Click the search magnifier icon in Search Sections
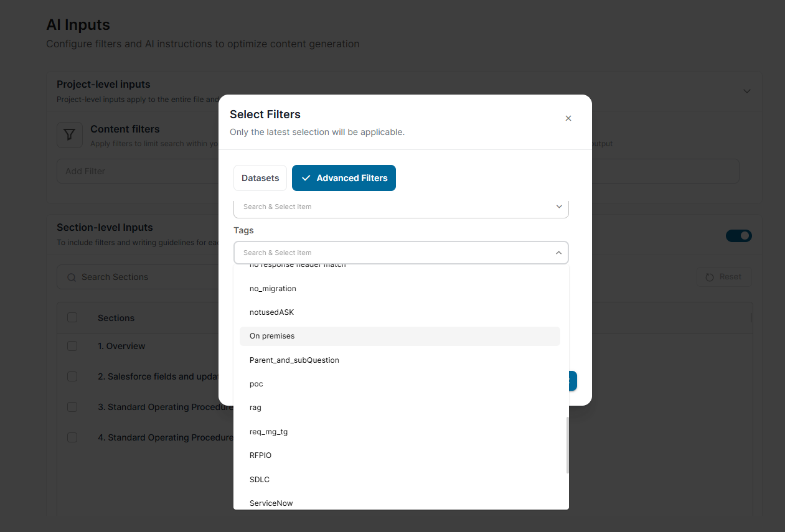 pyautogui.click(x=72, y=277)
